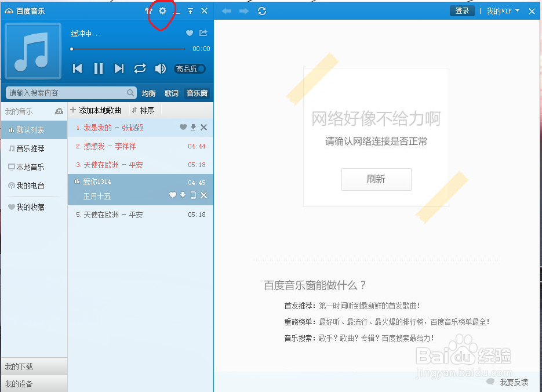The width and height of the screenshot is (542, 392).
Task: Open the 我的VIP dropdown
Action: click(503, 11)
